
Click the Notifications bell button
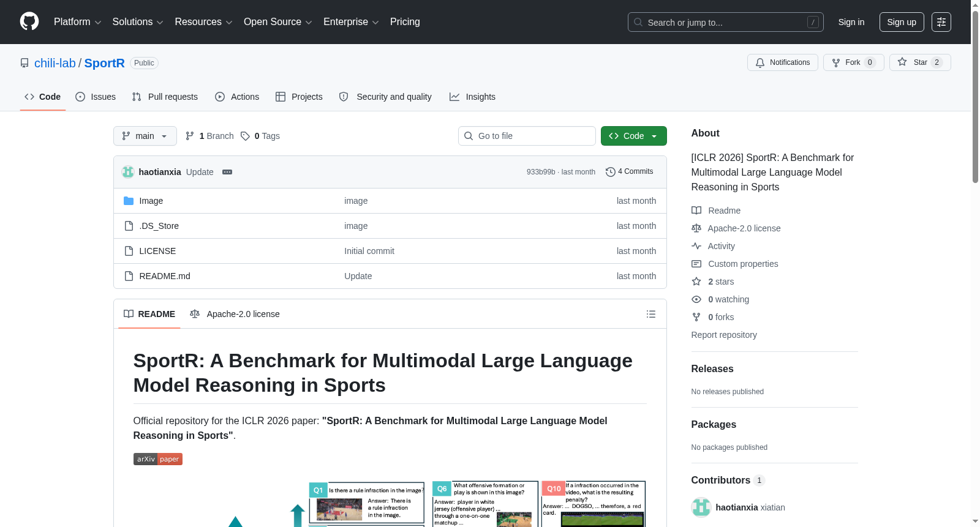(x=782, y=62)
